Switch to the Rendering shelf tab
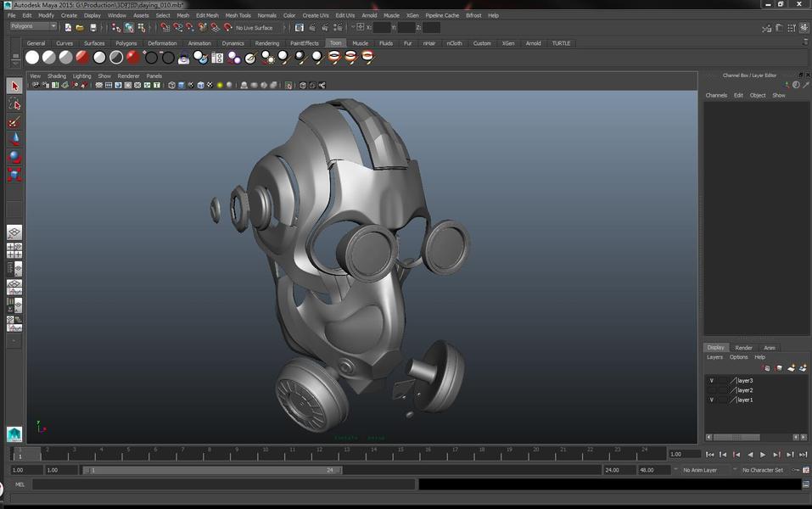Viewport: 812px width, 509px height. (x=267, y=43)
